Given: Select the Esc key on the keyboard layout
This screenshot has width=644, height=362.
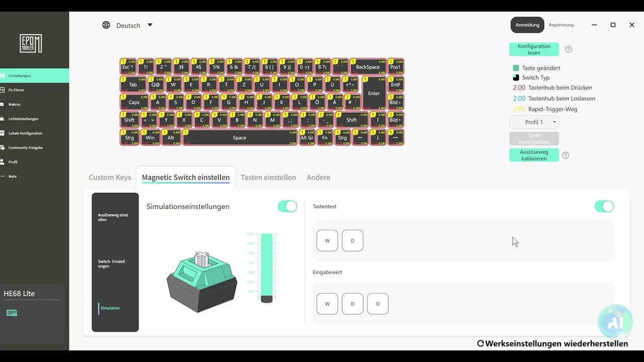Looking at the screenshot, I should point(128,67).
